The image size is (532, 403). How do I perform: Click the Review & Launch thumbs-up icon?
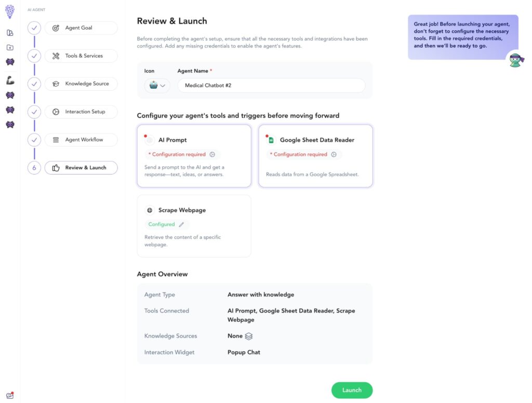tap(57, 167)
